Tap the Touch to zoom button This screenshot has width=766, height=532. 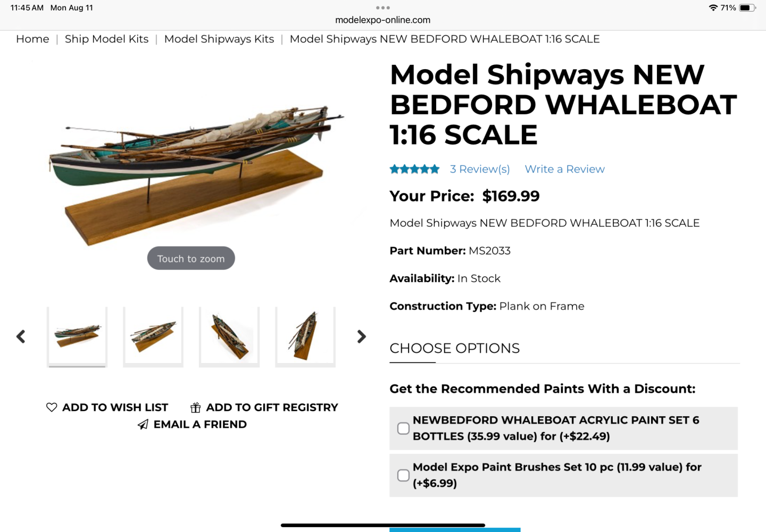[x=191, y=258]
